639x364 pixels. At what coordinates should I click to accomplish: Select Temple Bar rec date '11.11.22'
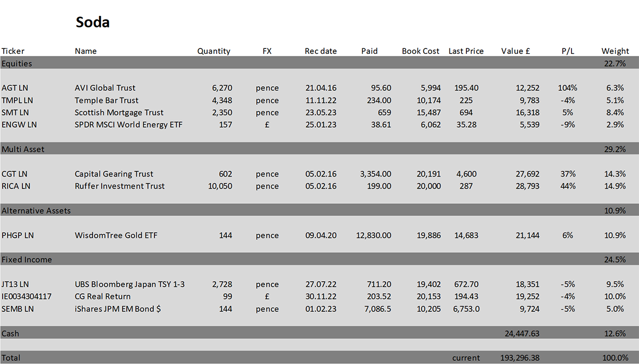(x=321, y=100)
